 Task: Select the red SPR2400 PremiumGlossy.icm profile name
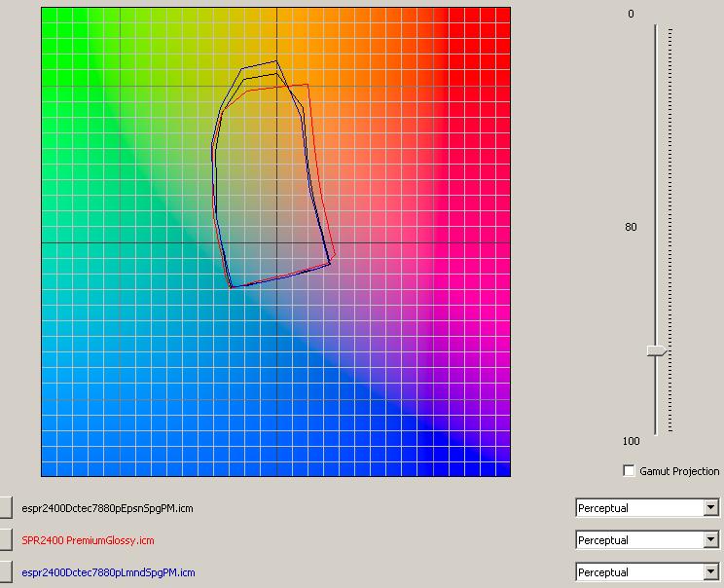(x=88, y=540)
